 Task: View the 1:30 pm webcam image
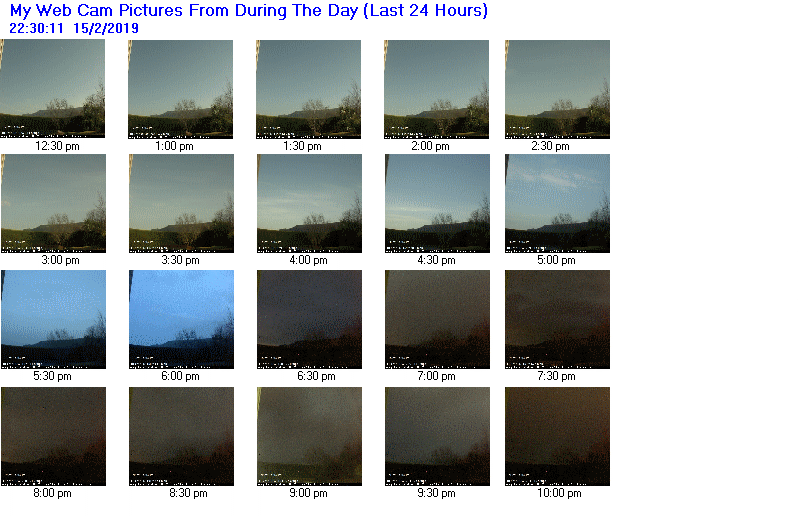308,89
